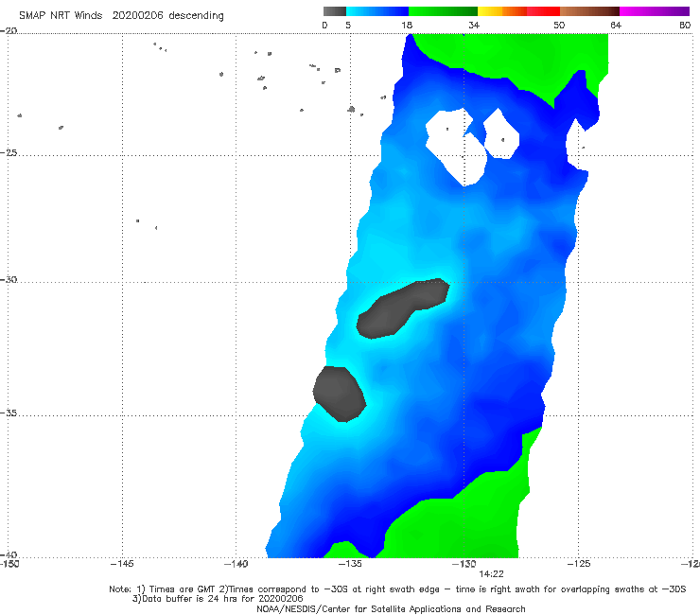Viewport: 700px width, 615px height.
Task: Click the longitude label "-145"
Action: click(x=122, y=564)
